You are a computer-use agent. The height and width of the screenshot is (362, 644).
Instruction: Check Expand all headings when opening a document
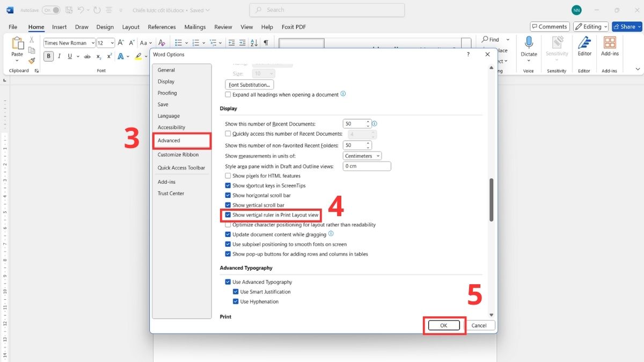coord(228,94)
